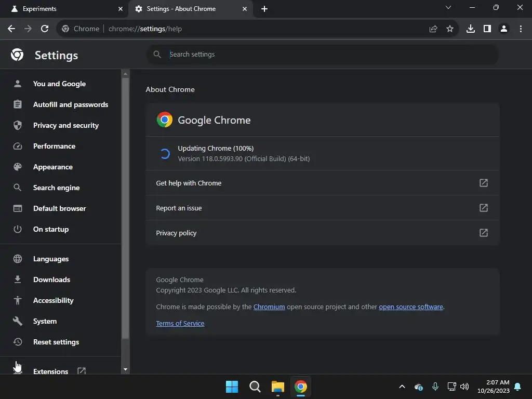The image size is (532, 399).
Task: Click external link icon for Privacy policy
Action: click(484, 233)
